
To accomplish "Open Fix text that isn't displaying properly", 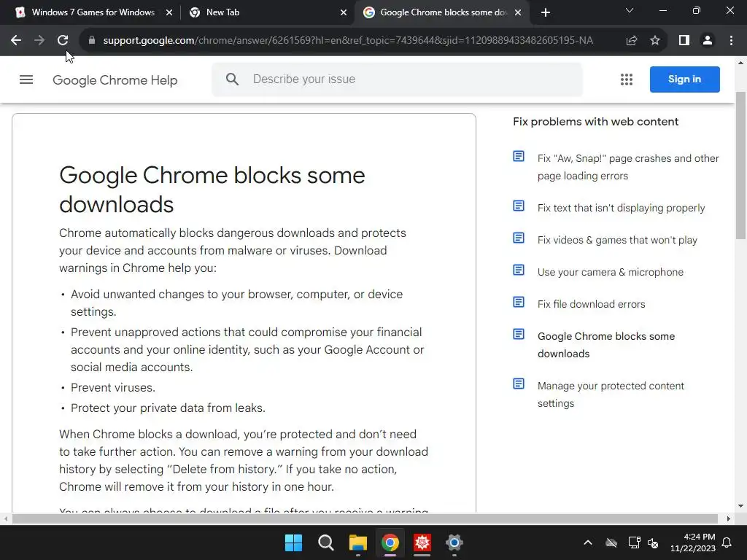I will click(x=621, y=208).
